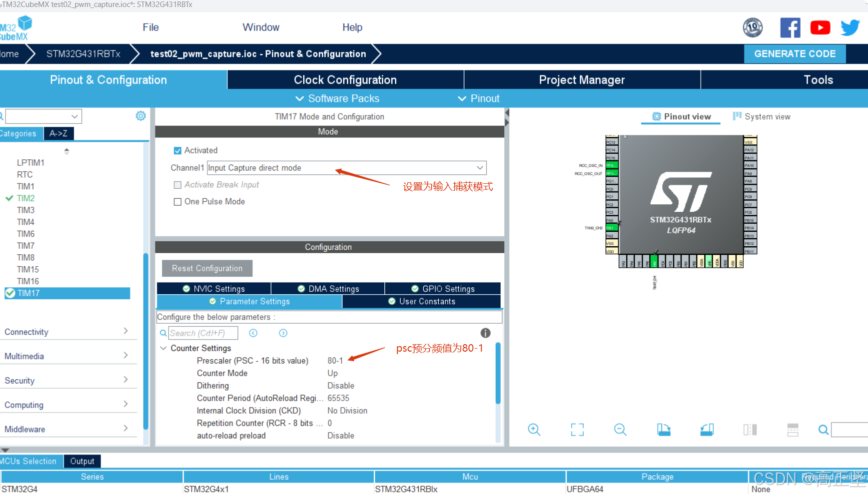Click the parameter info icon
The width and height of the screenshot is (868, 494).
click(x=485, y=333)
